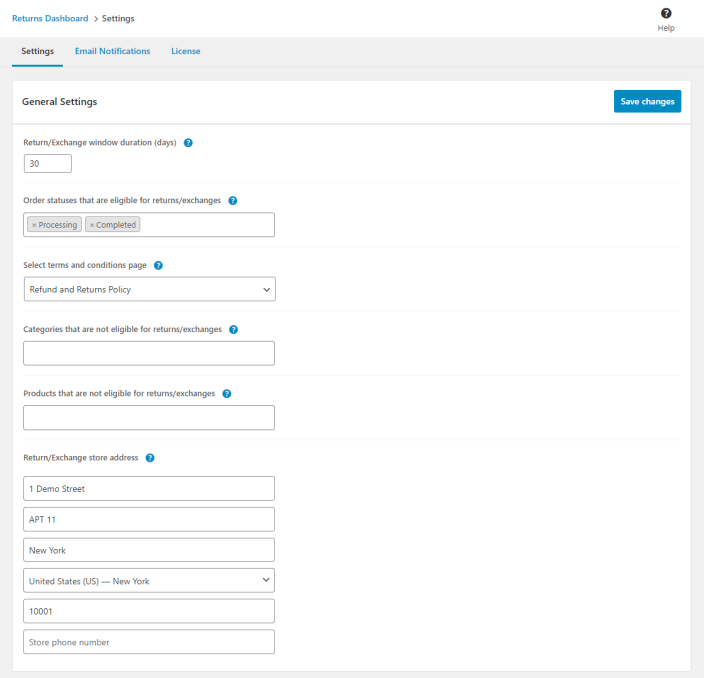Remove the Processing status tag
Viewport: 704px width, 678px height.
[x=33, y=225]
